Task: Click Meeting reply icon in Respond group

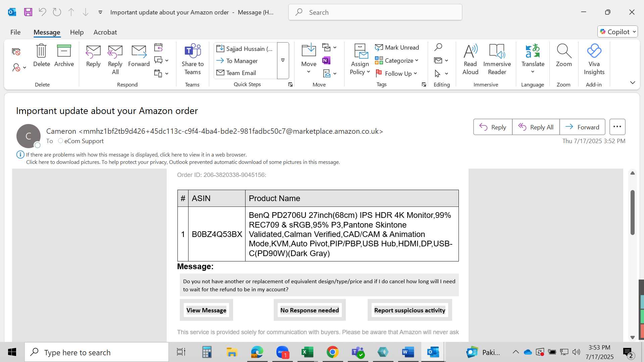Action: click(x=158, y=47)
